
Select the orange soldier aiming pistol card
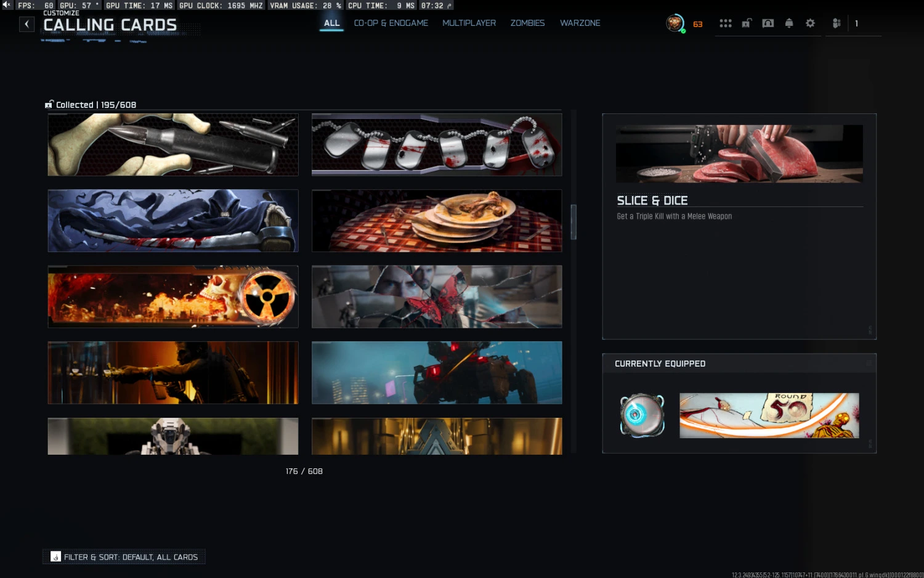click(x=173, y=373)
